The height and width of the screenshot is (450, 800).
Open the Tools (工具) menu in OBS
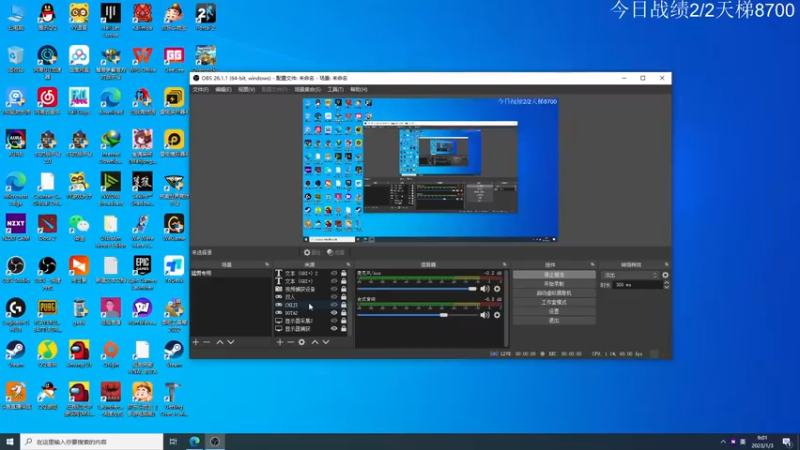pyautogui.click(x=335, y=89)
